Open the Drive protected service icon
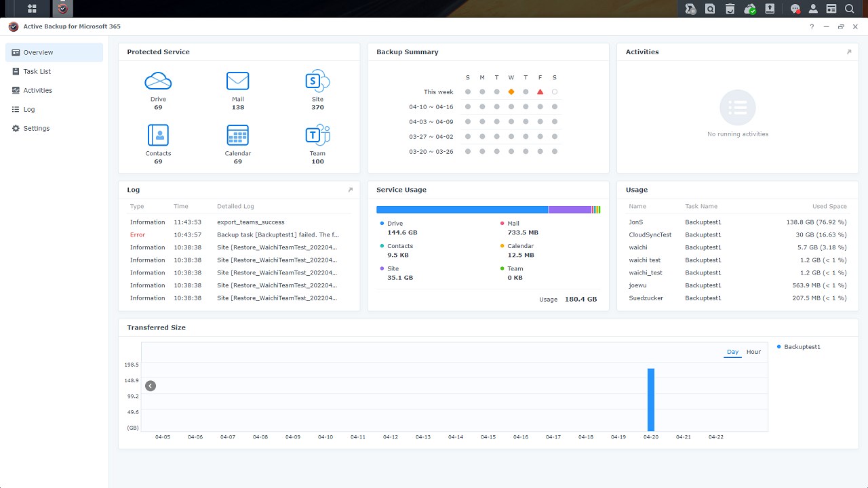 coord(158,81)
